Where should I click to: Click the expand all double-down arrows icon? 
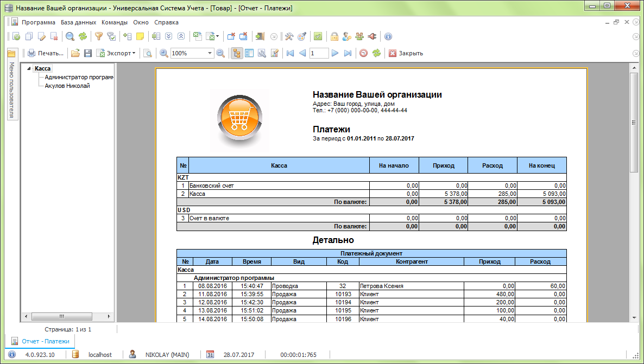click(x=168, y=36)
